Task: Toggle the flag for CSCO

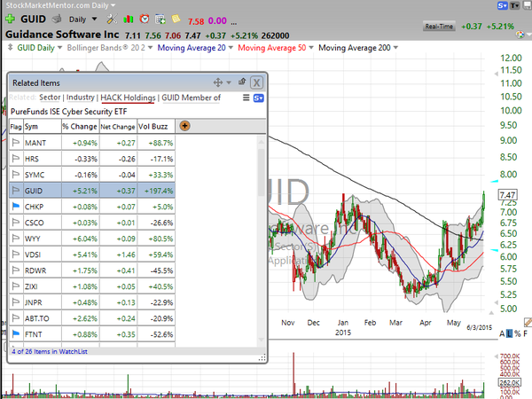Action: pos(16,223)
